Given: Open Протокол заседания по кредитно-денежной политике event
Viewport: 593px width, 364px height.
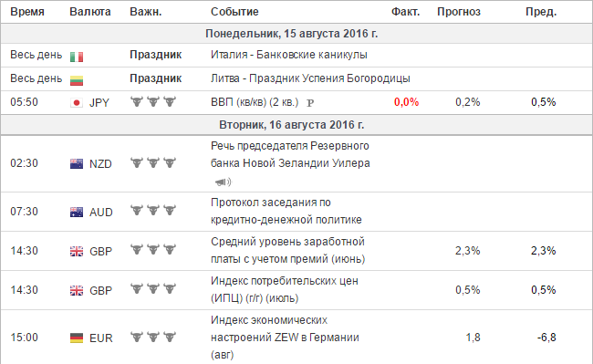Looking at the screenshot, I should point(286,211).
